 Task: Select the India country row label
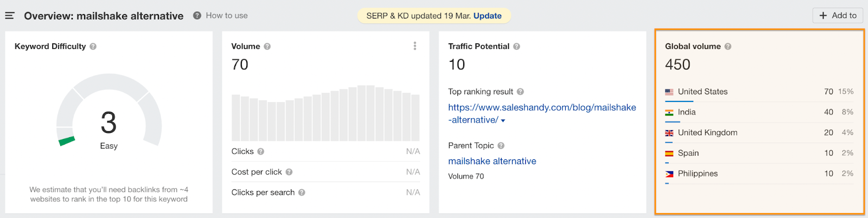tap(686, 112)
